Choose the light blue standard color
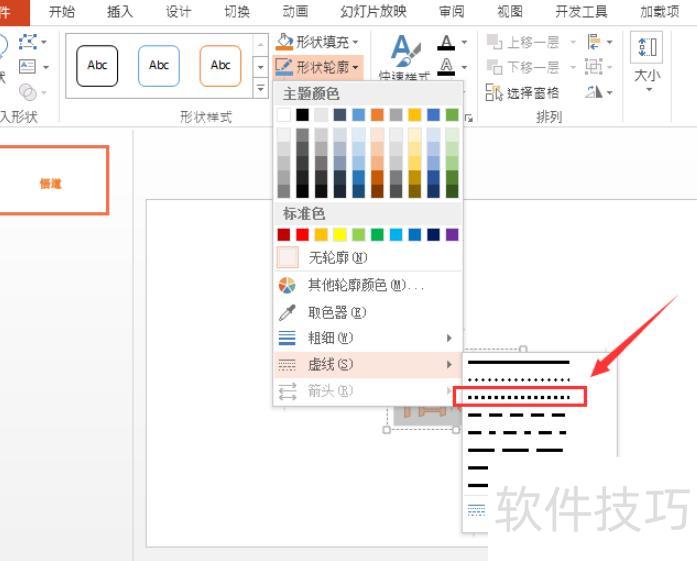The height and width of the screenshot is (561, 697). pos(396,234)
